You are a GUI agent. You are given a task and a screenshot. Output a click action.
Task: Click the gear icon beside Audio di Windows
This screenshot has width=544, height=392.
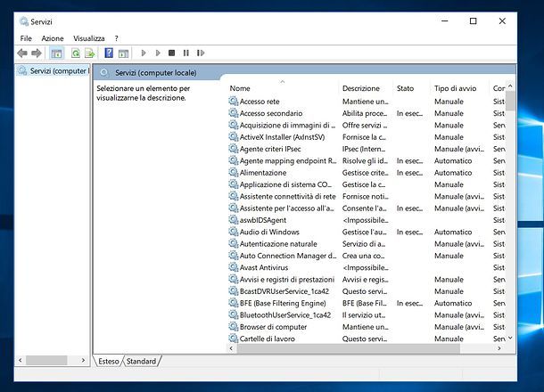tap(233, 232)
